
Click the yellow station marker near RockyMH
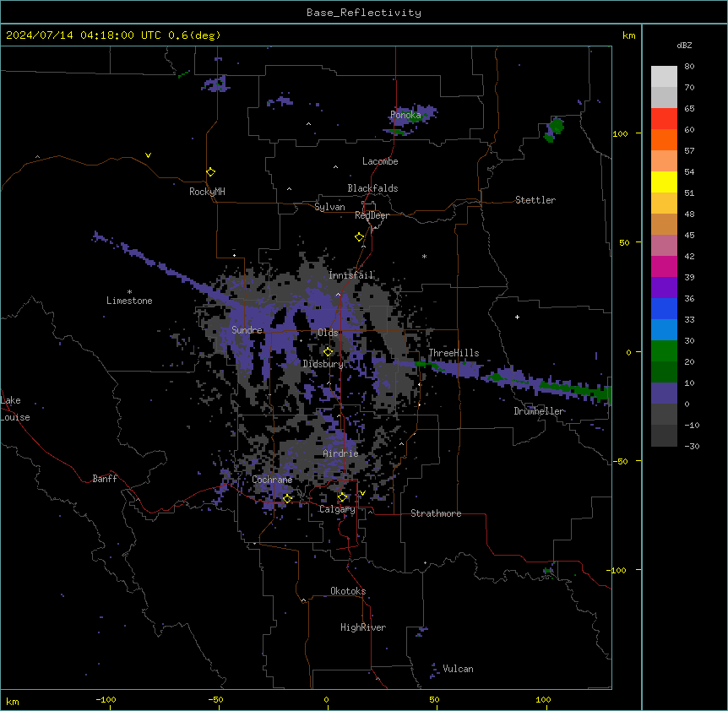coord(211,172)
